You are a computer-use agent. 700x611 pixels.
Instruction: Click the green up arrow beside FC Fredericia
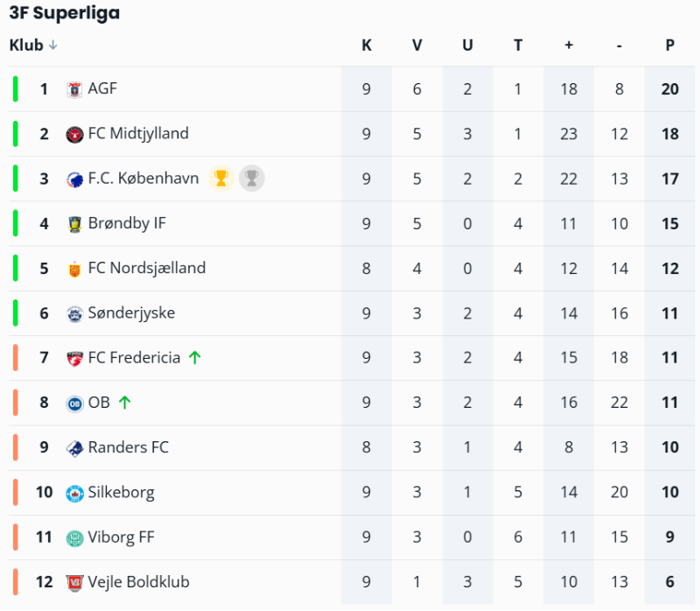point(194,358)
